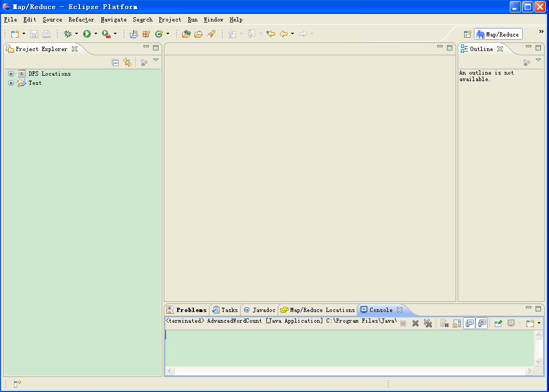Click the New Java Package icon
Viewport: 549px width, 392px height.
pyautogui.click(x=146, y=34)
